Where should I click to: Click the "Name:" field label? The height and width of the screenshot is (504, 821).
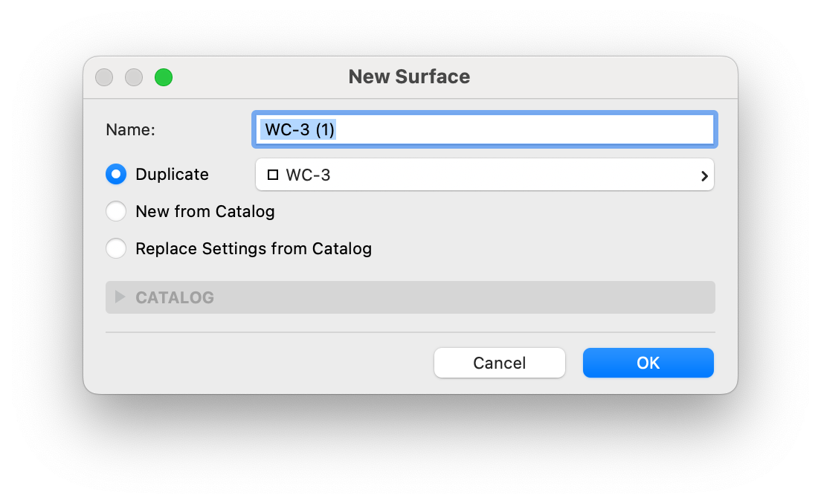130,130
